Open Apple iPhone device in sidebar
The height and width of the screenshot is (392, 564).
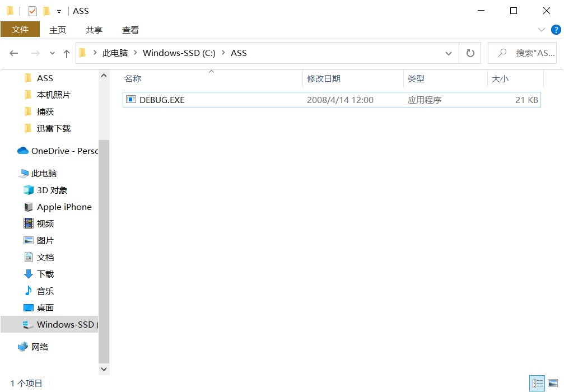64,207
